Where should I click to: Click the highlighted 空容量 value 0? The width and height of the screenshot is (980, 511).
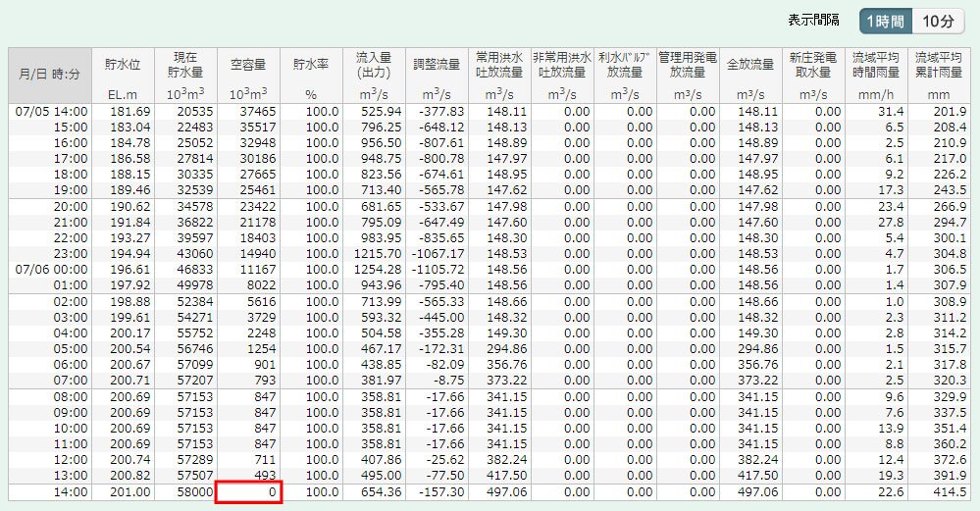249,491
